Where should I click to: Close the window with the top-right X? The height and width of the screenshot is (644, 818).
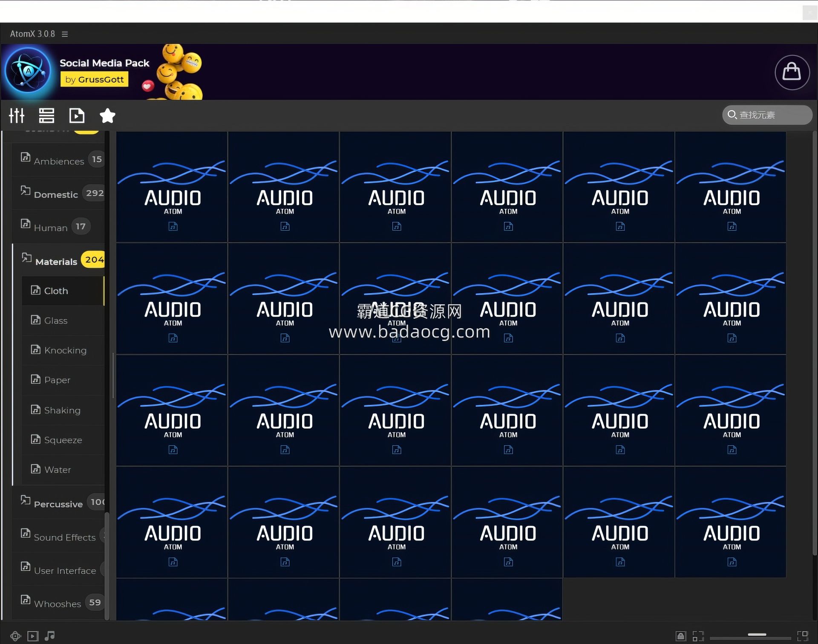809,13
